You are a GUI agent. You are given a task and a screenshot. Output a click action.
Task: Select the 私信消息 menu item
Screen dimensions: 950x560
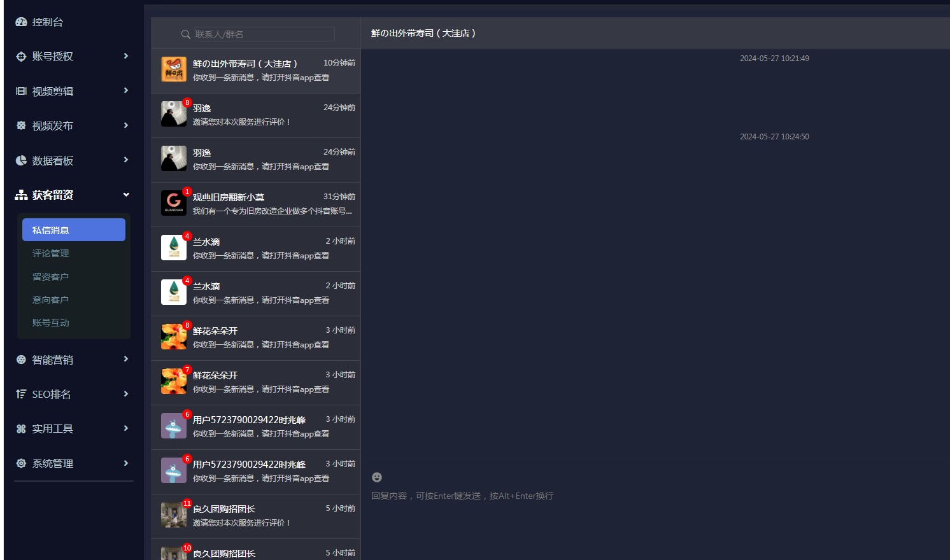74,230
